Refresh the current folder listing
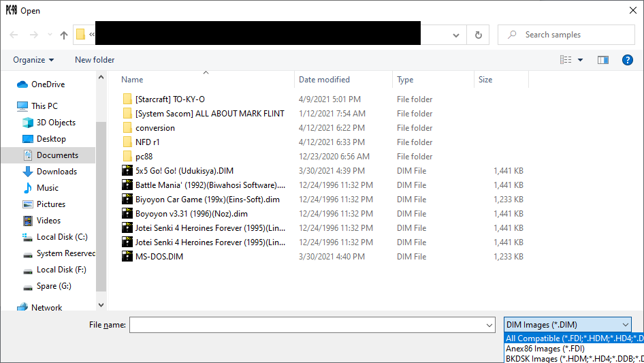 pos(478,35)
